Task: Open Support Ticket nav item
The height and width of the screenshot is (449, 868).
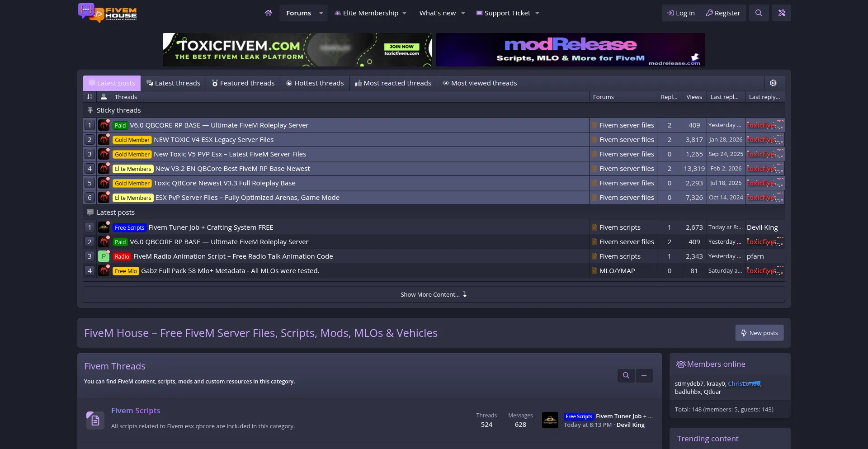Action: tap(503, 13)
